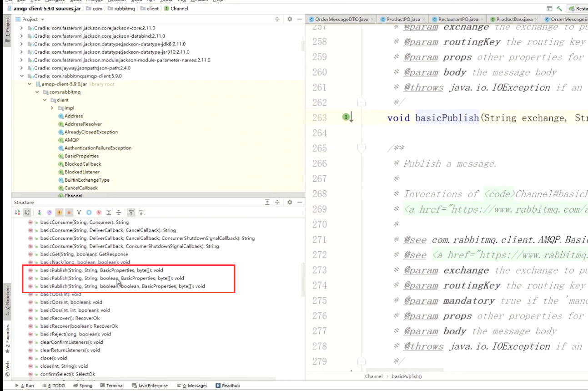Click the Web side tab
This screenshot has height=391, width=588.
[x=7, y=368]
